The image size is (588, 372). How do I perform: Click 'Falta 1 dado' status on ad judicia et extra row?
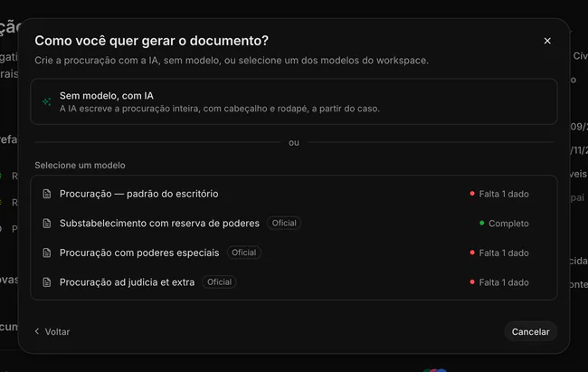point(499,282)
